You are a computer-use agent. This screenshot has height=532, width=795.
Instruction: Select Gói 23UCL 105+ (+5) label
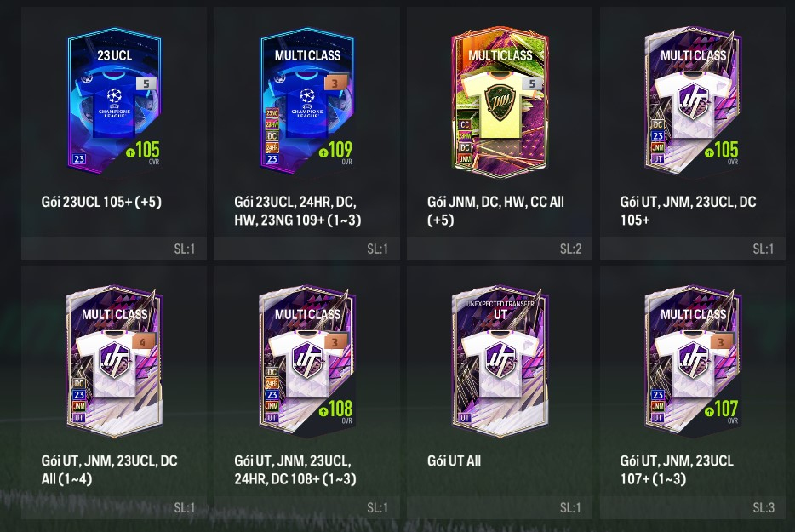point(101,202)
